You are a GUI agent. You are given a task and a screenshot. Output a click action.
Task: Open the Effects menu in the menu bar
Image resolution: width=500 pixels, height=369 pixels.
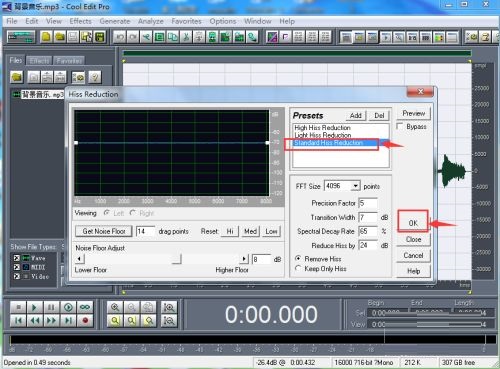click(x=80, y=21)
